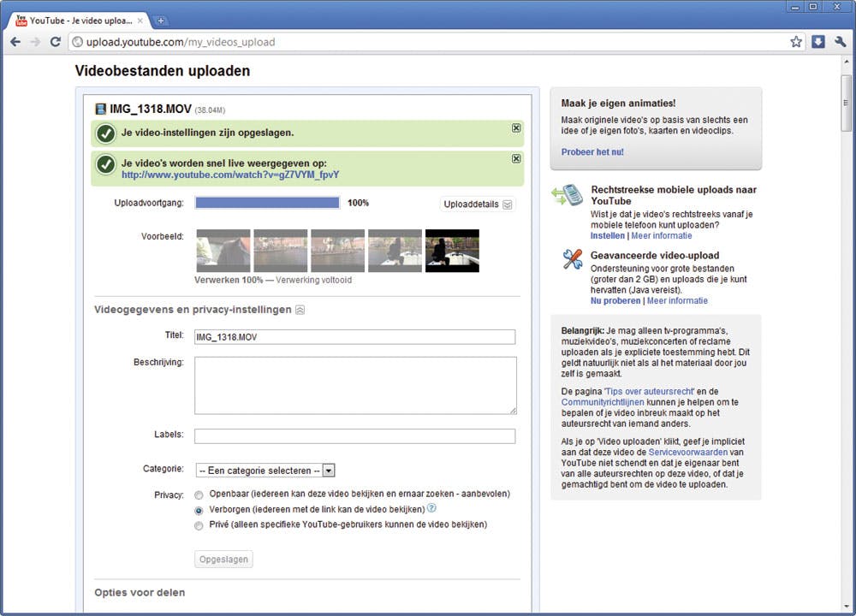This screenshot has height=616, width=856.
Task: Click the tools icon for Geavanceerde video-upload
Action: pyautogui.click(x=572, y=258)
